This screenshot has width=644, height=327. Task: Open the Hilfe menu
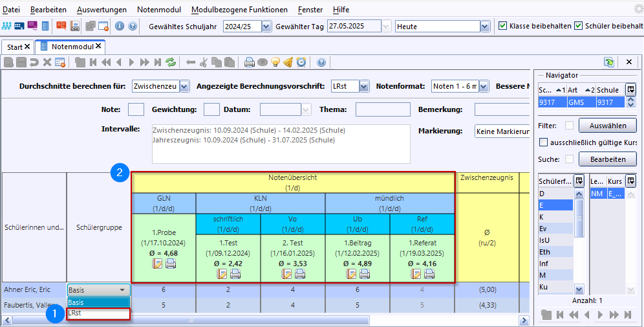pyautogui.click(x=341, y=10)
